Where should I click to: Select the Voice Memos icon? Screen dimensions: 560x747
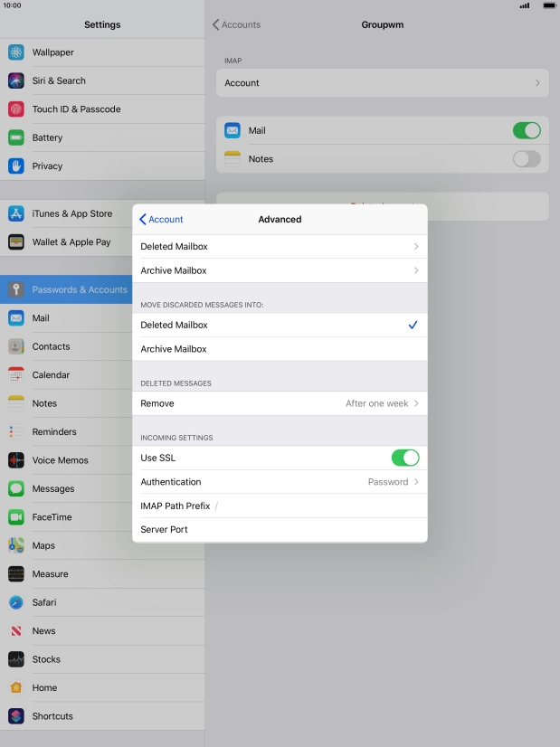(16, 460)
